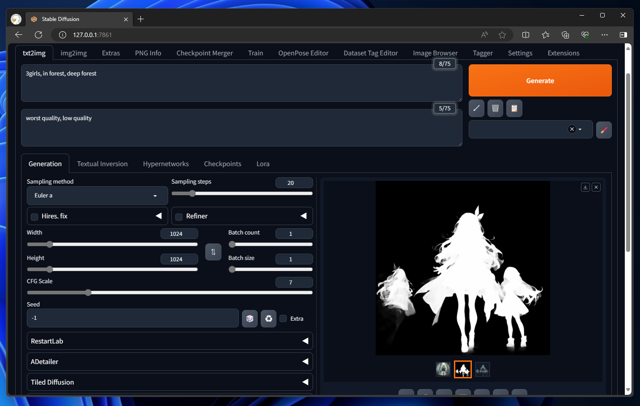Click the browser back arrow
The height and width of the screenshot is (406, 640).
click(x=19, y=35)
